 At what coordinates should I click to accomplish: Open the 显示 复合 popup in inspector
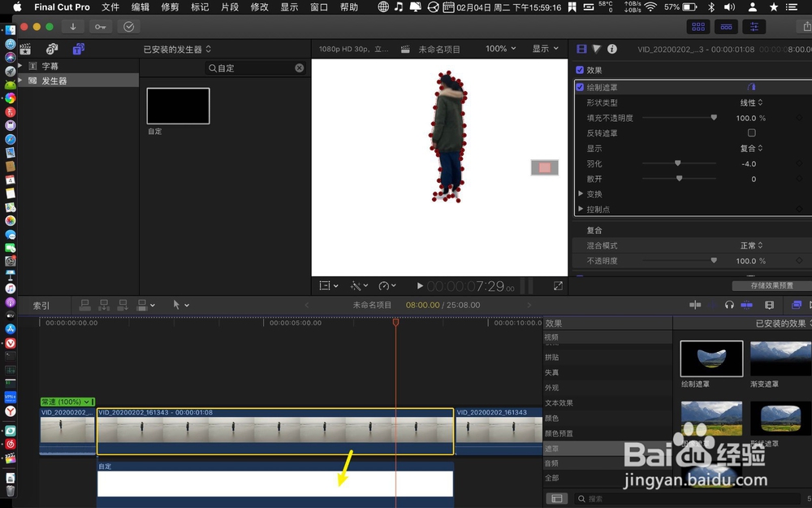[751, 148]
